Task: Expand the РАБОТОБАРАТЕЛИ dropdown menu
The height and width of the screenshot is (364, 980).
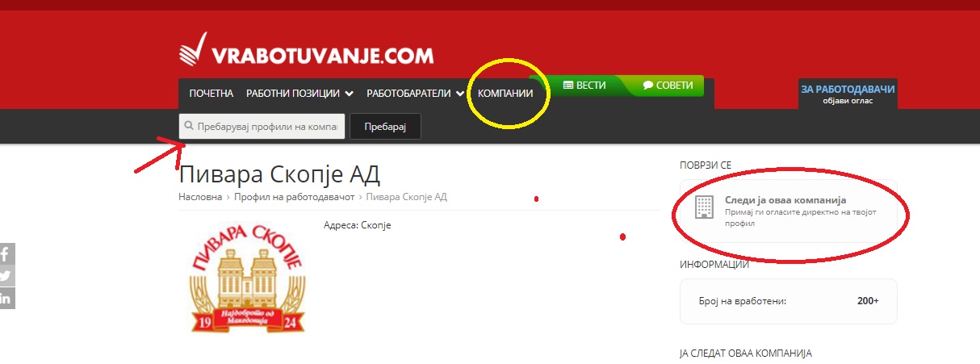Action: (415, 94)
